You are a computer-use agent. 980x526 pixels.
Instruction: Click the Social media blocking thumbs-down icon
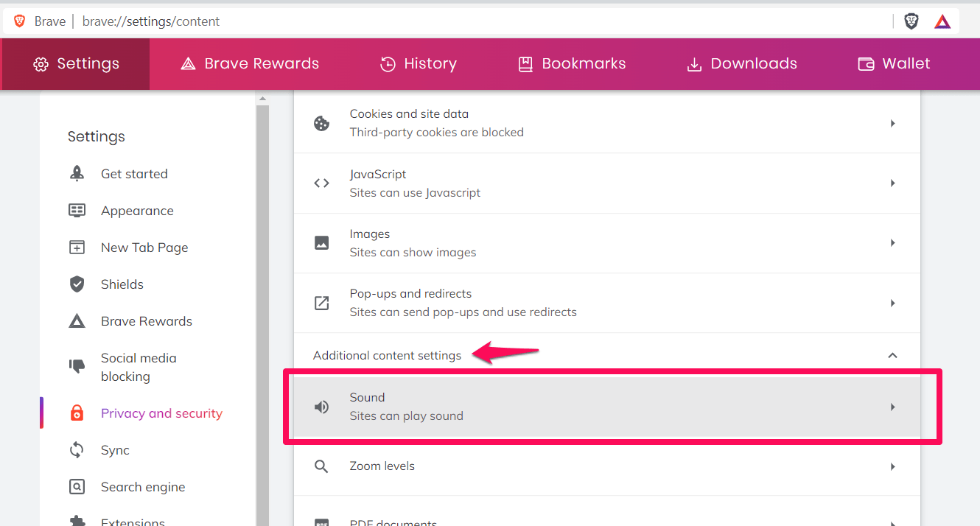77,365
